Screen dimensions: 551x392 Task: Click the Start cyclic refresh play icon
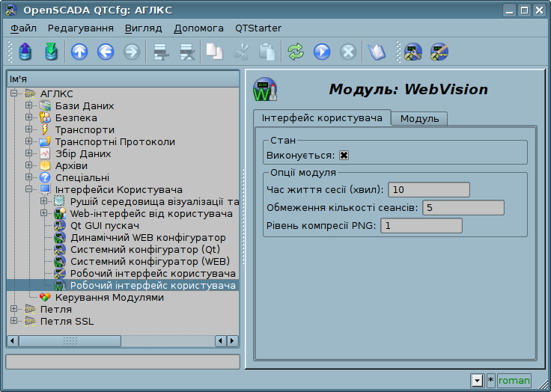pyautogui.click(x=322, y=52)
